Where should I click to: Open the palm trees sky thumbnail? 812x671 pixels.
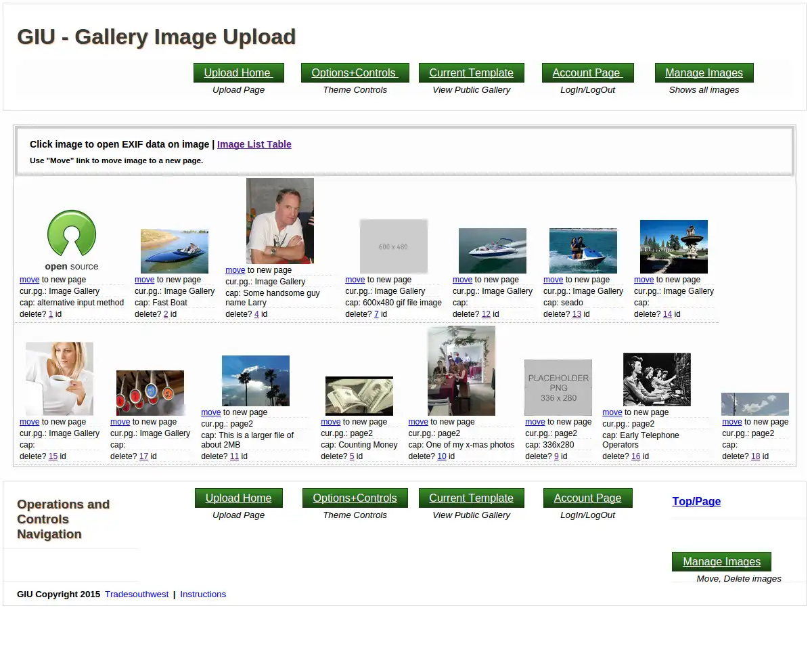pyautogui.click(x=256, y=381)
